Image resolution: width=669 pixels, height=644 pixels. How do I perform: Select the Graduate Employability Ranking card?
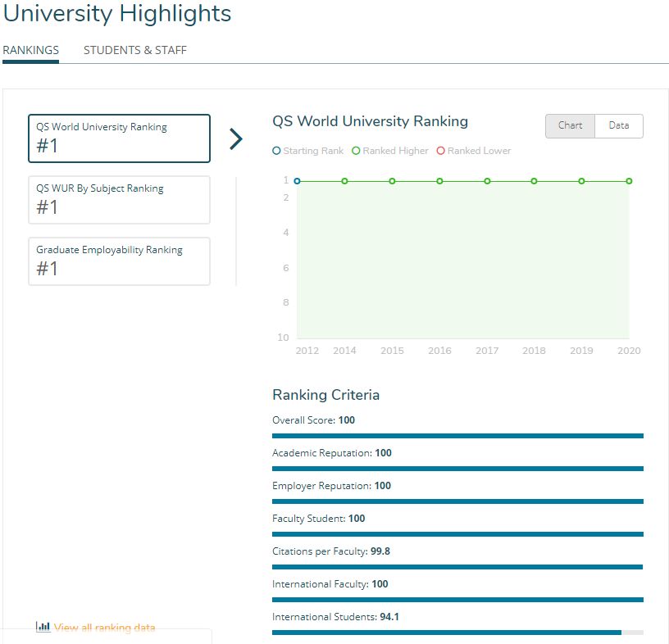pos(119,261)
